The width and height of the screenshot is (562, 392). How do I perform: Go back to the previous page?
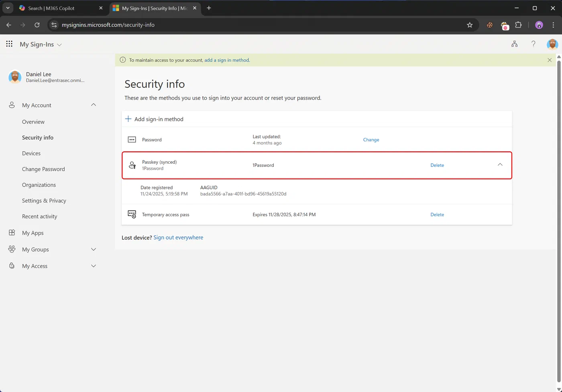(9, 25)
